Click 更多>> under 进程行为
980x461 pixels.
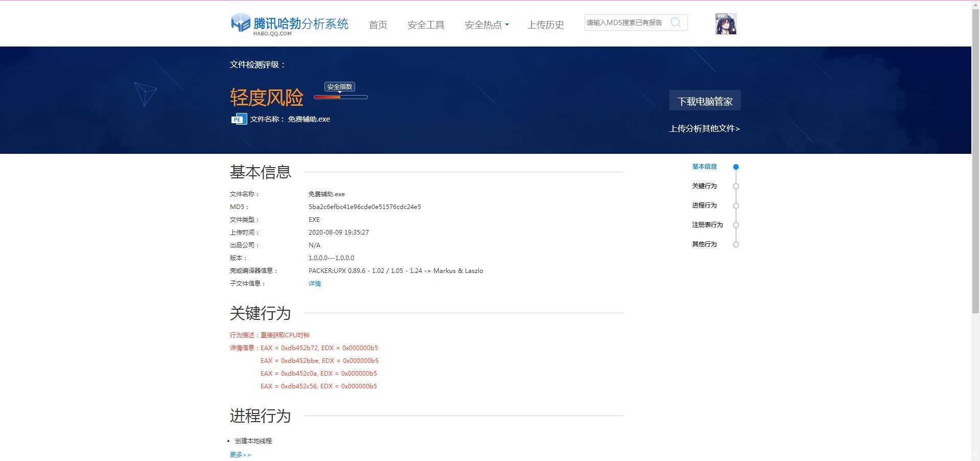[x=240, y=454]
